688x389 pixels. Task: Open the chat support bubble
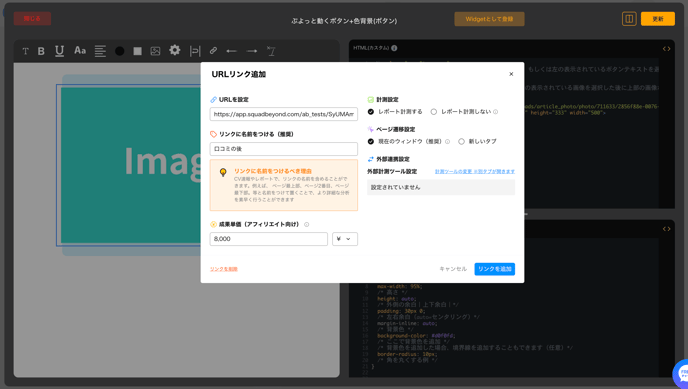[x=681, y=374]
